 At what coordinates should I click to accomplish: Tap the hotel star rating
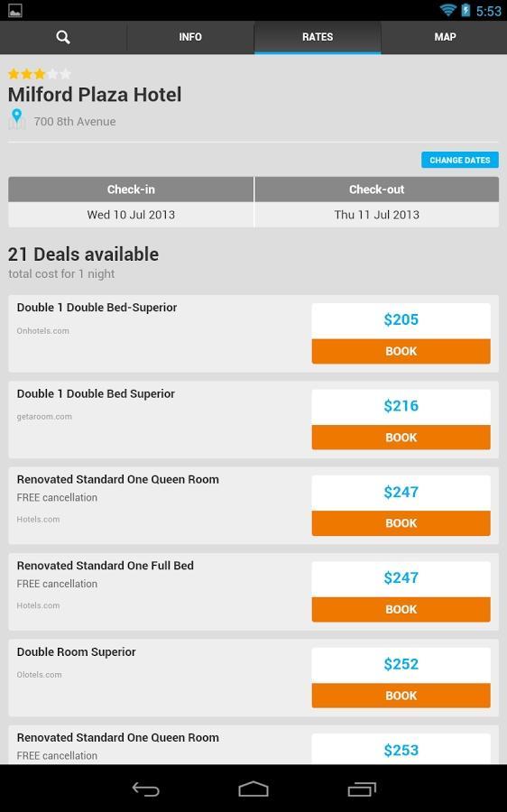click(x=40, y=74)
